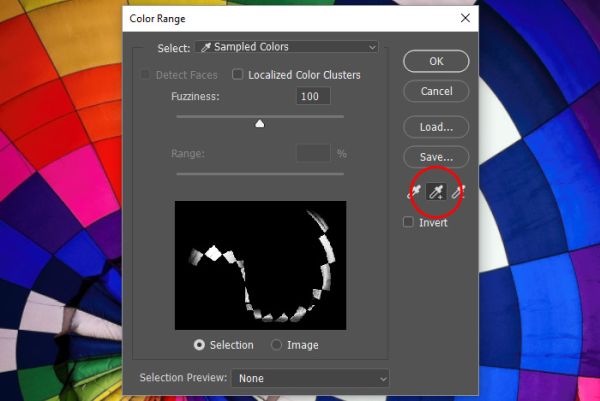Tick the Invert checkbox

[408, 222]
